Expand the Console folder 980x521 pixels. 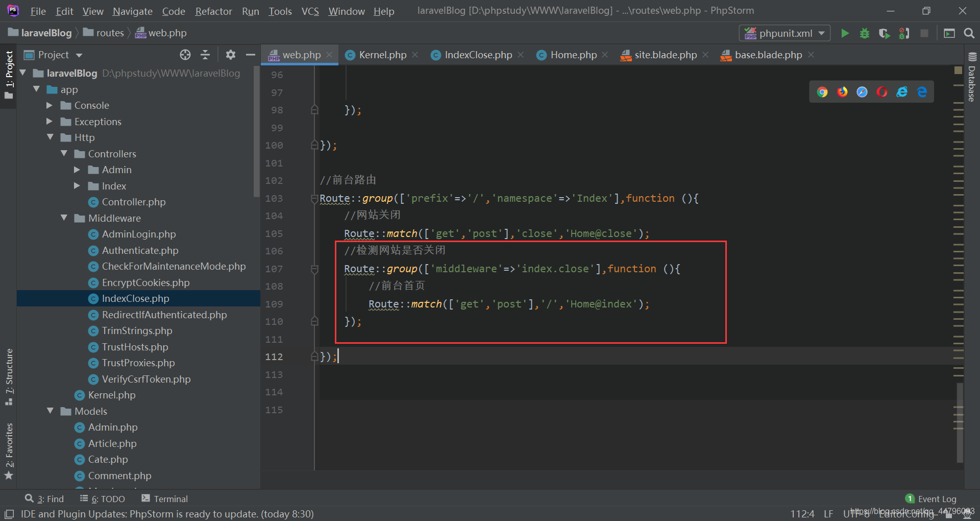(50, 105)
